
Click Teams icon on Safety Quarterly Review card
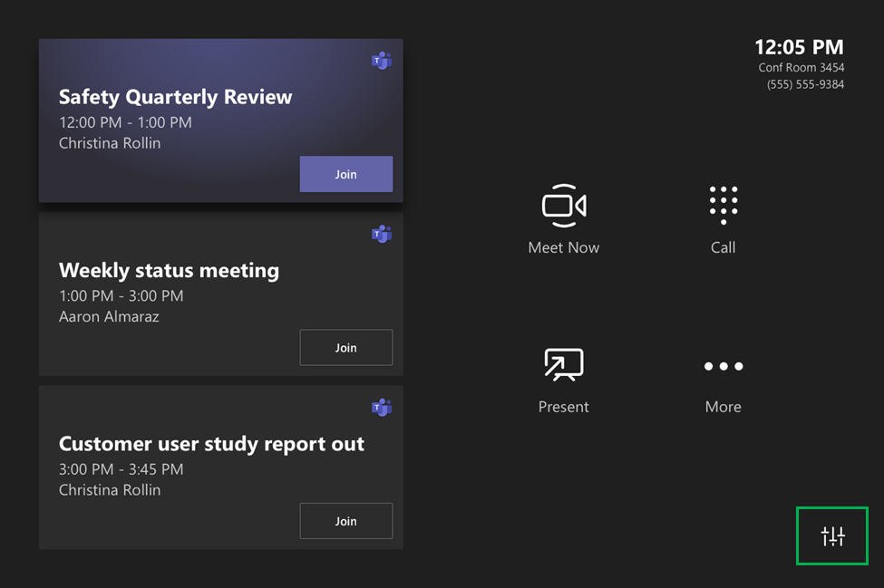[x=382, y=61]
